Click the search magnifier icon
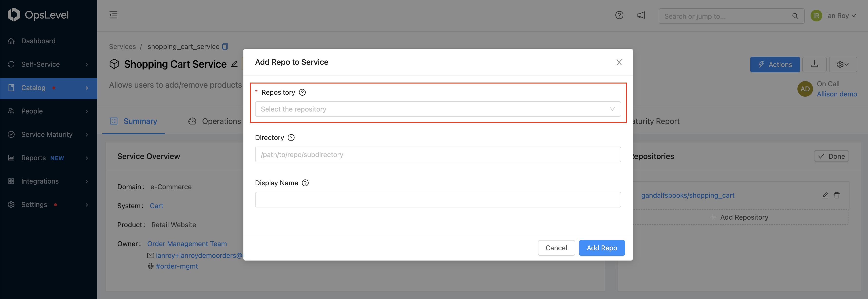Image resolution: width=868 pixels, height=299 pixels. pyautogui.click(x=795, y=16)
